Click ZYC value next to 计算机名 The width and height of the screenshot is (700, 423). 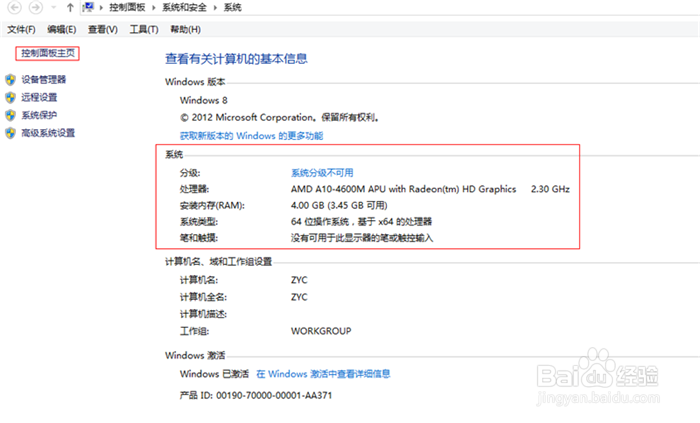pos(299,280)
